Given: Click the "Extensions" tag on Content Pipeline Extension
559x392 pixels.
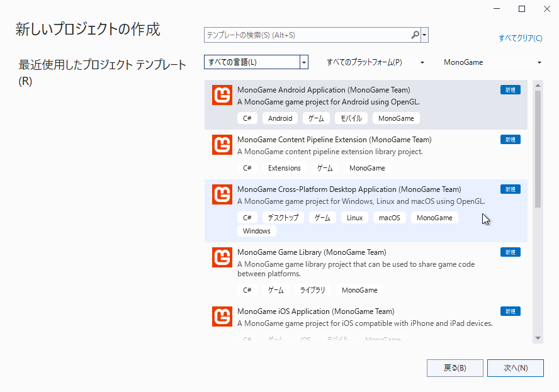Looking at the screenshot, I should pyautogui.click(x=285, y=168).
